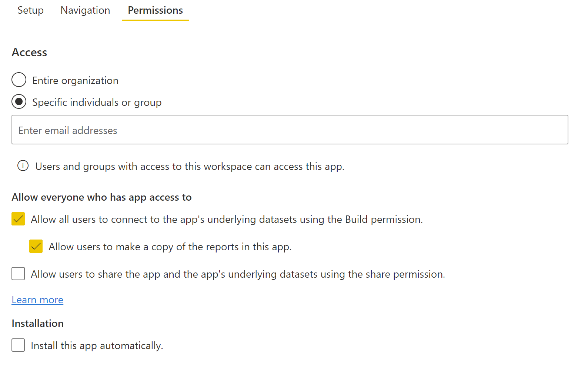Click the Installation section heading
Viewport: 588px width, 368px height.
pos(37,323)
